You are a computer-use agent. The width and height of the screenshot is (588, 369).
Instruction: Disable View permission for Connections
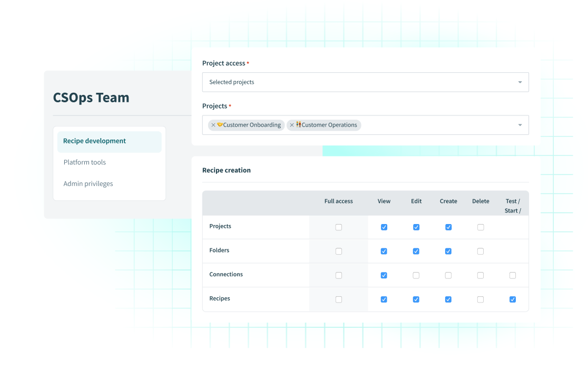click(x=384, y=275)
